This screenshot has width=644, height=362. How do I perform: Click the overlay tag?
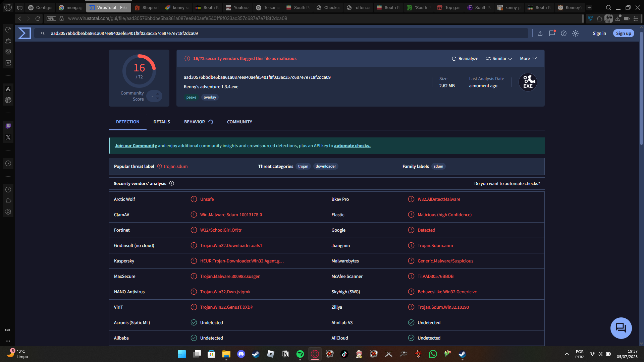pos(210,97)
